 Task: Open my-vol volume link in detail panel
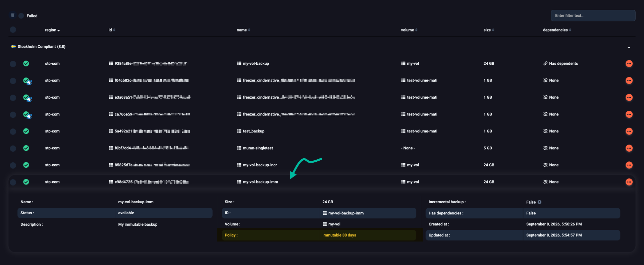(331, 224)
